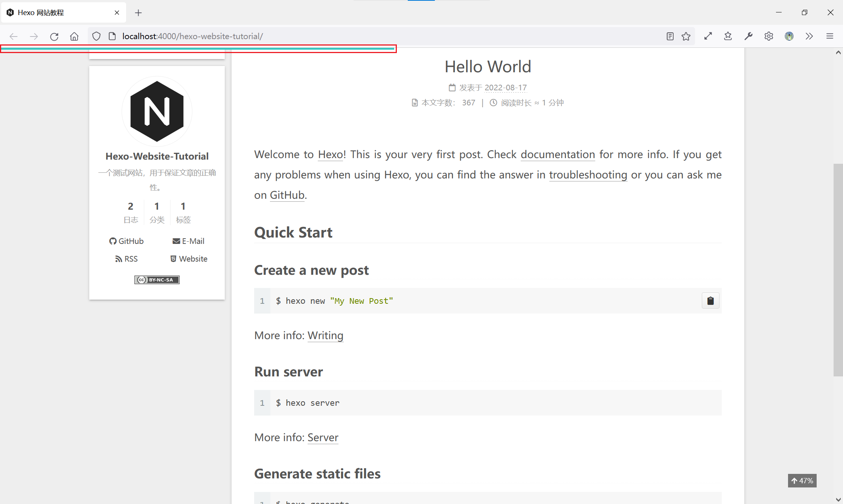
Task: Open the settings gear toolbar icon
Action: [x=768, y=36]
